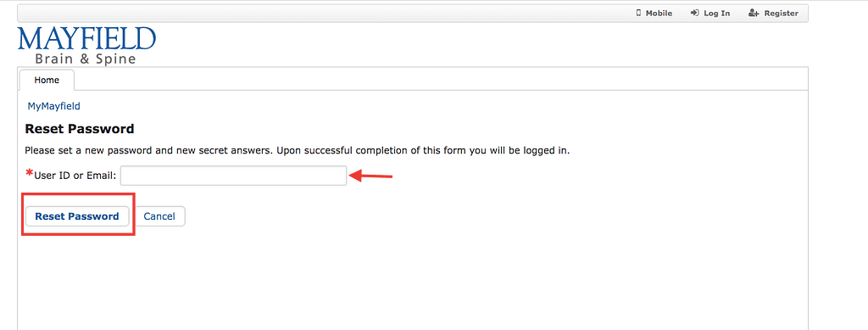Click the new password instruction sentence

[x=298, y=150]
